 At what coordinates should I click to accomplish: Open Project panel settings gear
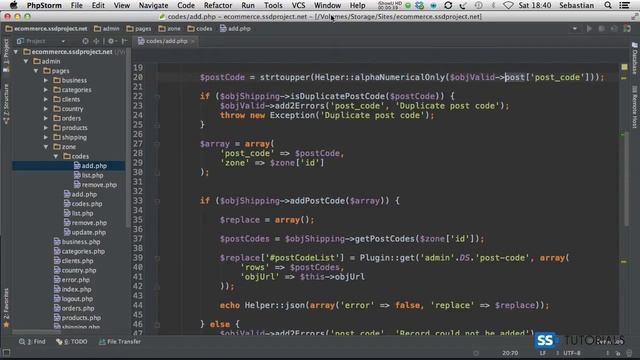tap(111, 41)
